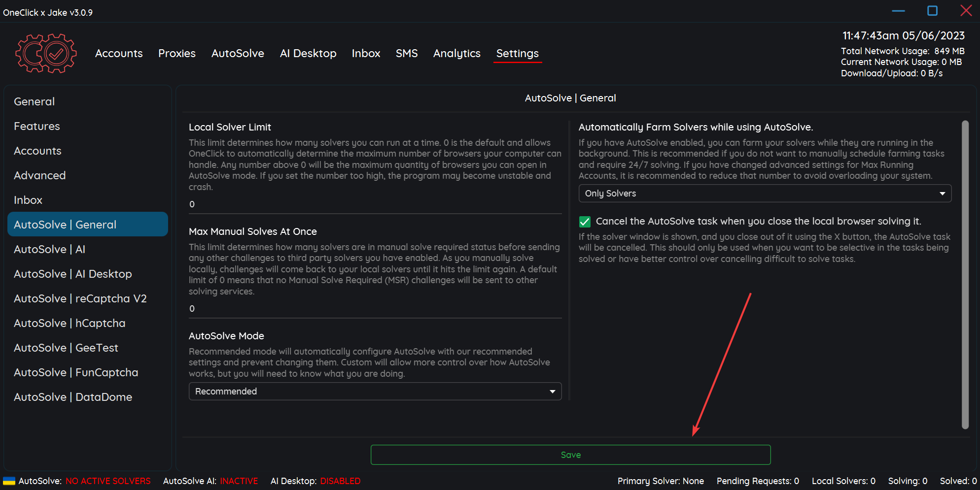The width and height of the screenshot is (980, 490).
Task: Click the Max Manual Solves input field
Action: [x=375, y=309]
